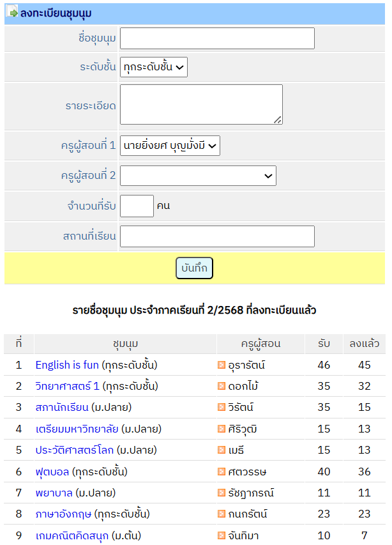
Task: Click the จำนวนที่รับ capacity number field
Action: click(x=137, y=206)
